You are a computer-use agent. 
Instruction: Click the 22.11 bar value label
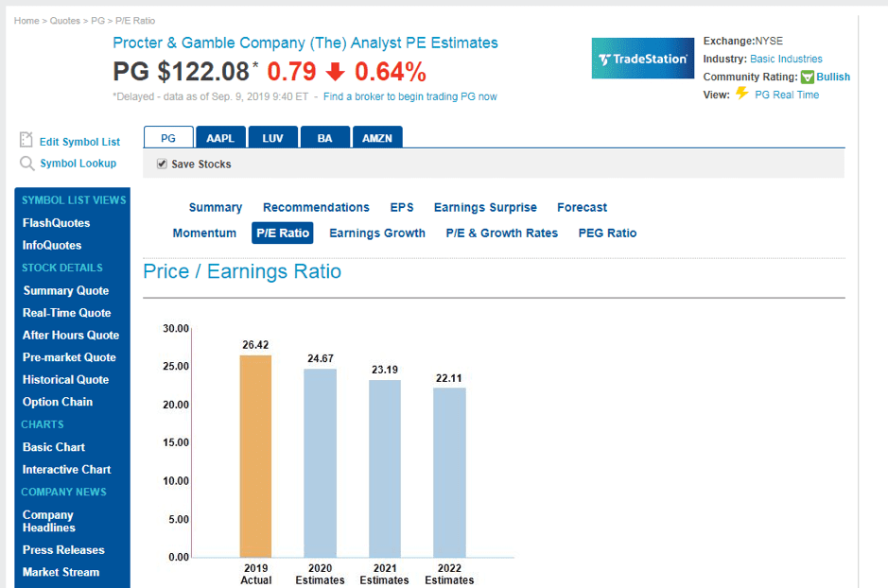click(x=449, y=378)
